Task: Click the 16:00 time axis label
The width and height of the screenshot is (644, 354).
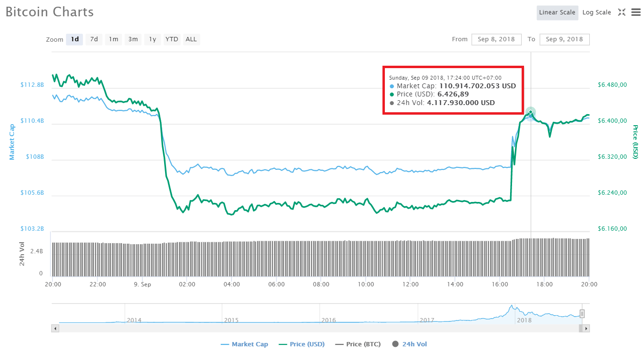Action: point(500,284)
